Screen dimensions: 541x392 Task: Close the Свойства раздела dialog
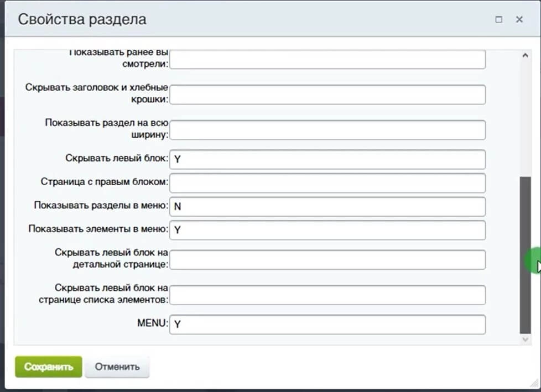(519, 20)
